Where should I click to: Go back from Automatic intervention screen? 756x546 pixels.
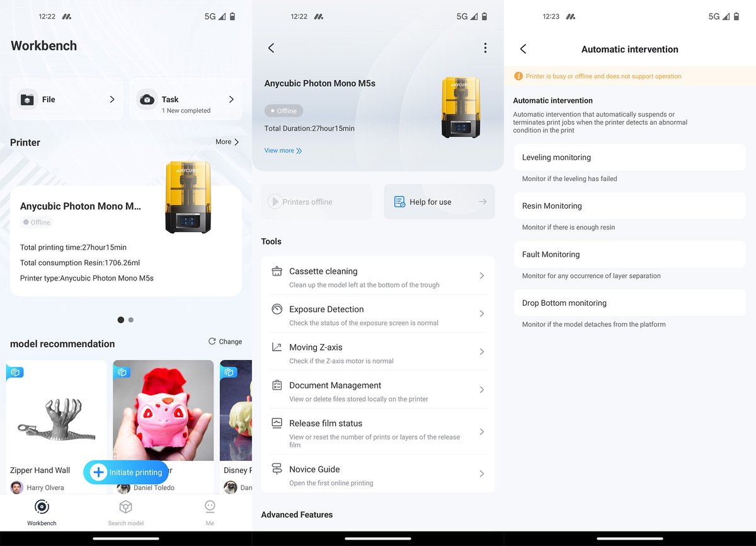[523, 49]
